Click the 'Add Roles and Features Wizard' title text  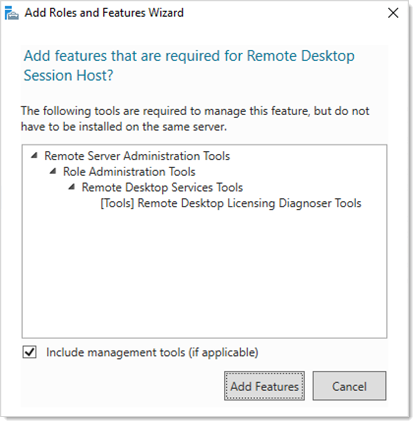click(x=104, y=13)
